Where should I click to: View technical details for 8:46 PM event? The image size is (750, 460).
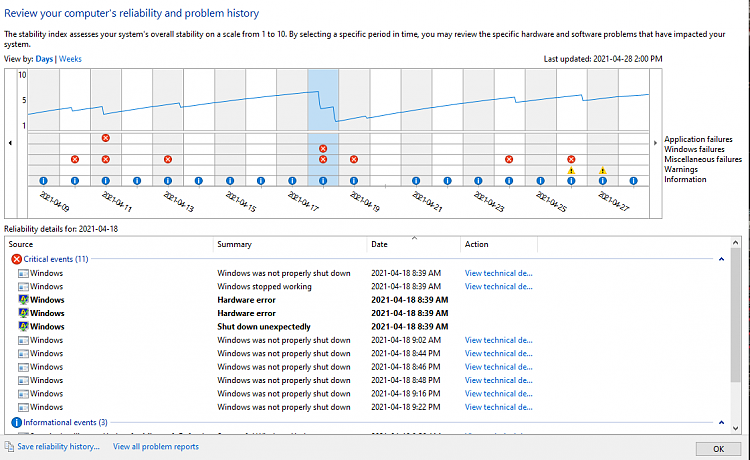click(x=498, y=367)
